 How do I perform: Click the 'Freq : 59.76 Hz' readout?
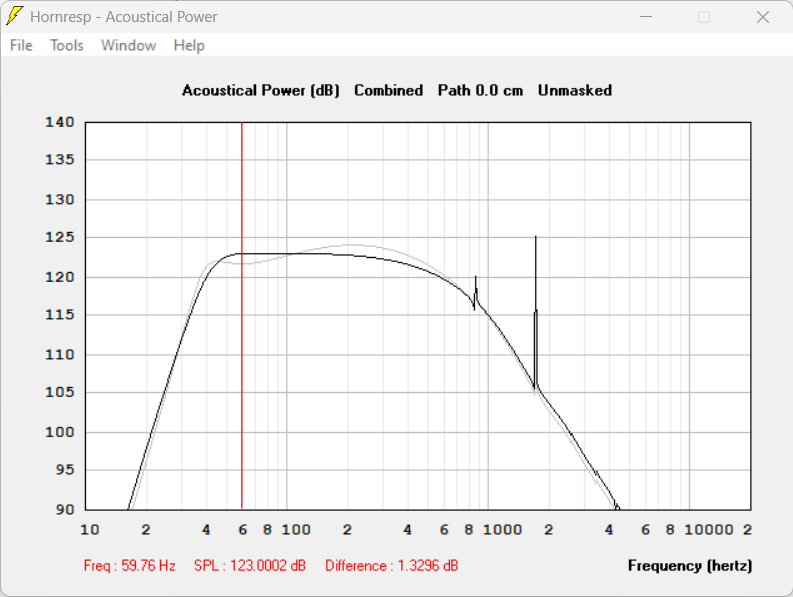[129, 565]
